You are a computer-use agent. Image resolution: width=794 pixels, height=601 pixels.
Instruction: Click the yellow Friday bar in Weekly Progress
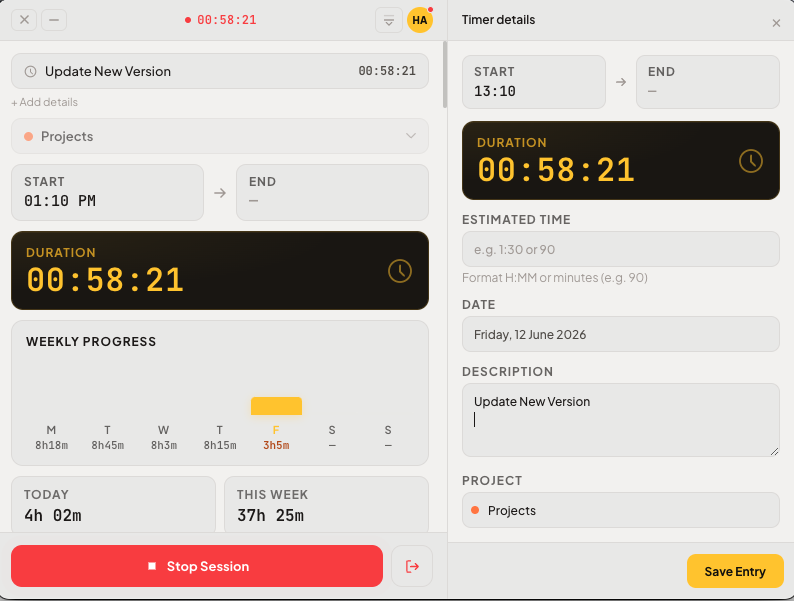point(276,406)
